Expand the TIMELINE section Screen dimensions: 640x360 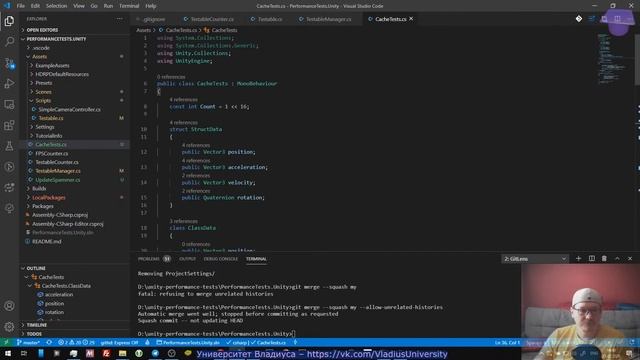click(37, 325)
